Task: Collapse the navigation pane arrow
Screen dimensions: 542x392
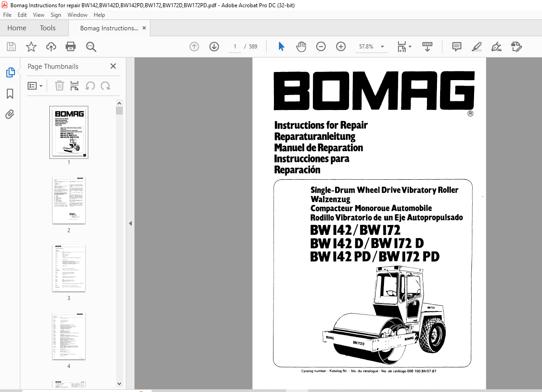Action: [x=130, y=223]
